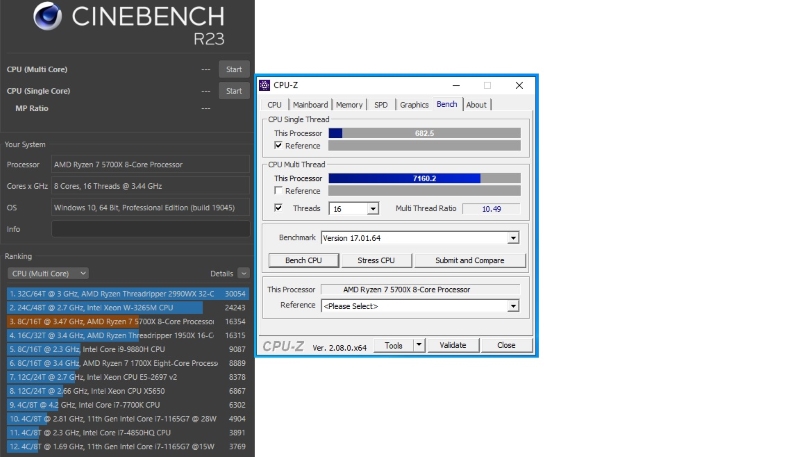Open the CPU tab in CPU-Z

pos(274,105)
